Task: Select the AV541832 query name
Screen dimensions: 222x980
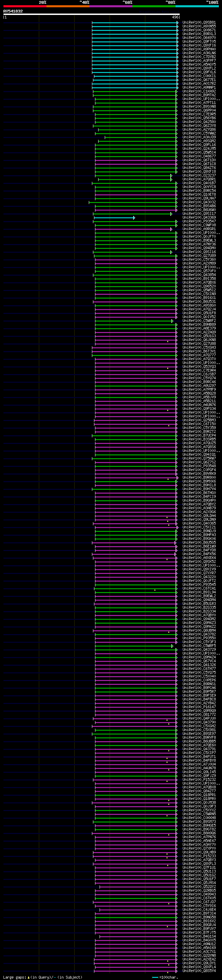Action: click(13, 11)
